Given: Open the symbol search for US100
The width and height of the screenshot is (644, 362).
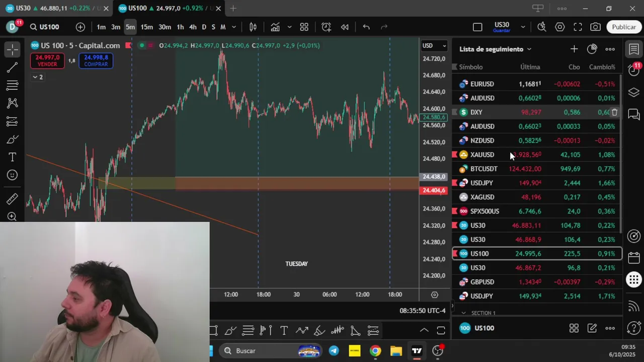Looking at the screenshot, I should [x=44, y=27].
